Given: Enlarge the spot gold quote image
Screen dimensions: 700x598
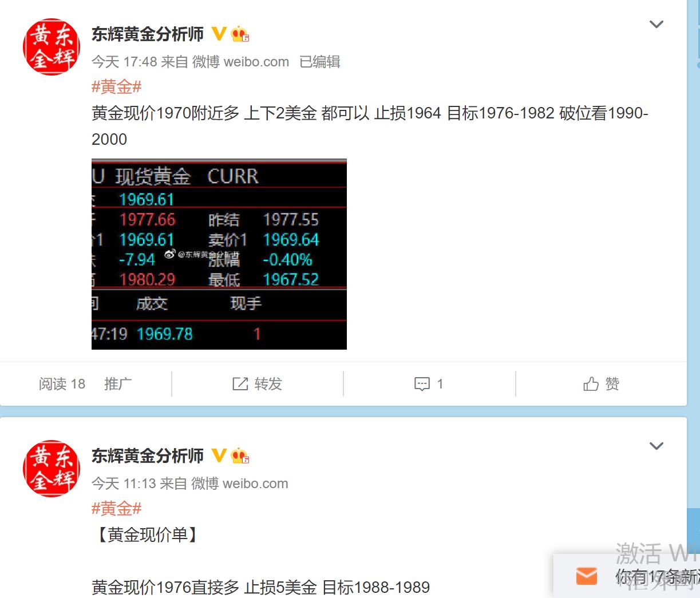Looking at the screenshot, I should (219, 254).
